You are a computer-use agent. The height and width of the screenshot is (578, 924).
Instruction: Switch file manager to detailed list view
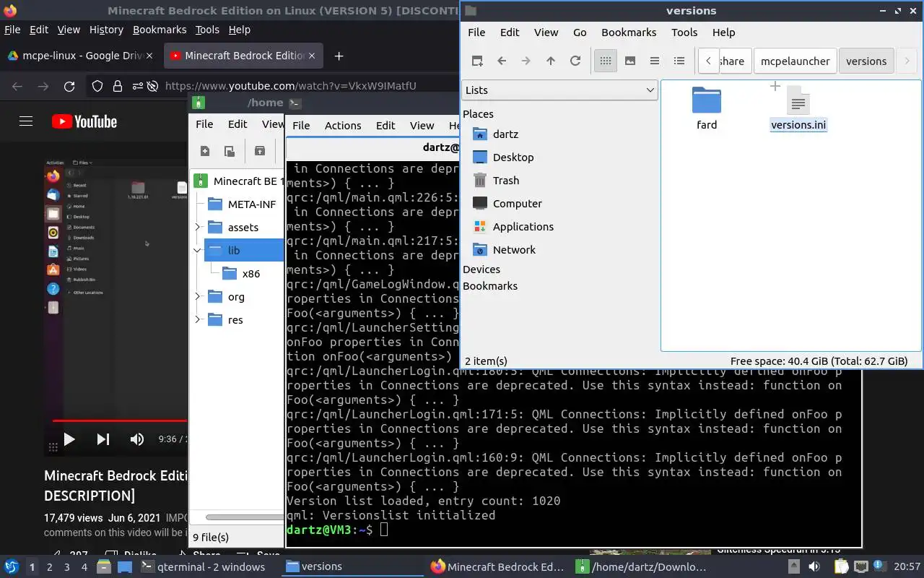click(679, 61)
